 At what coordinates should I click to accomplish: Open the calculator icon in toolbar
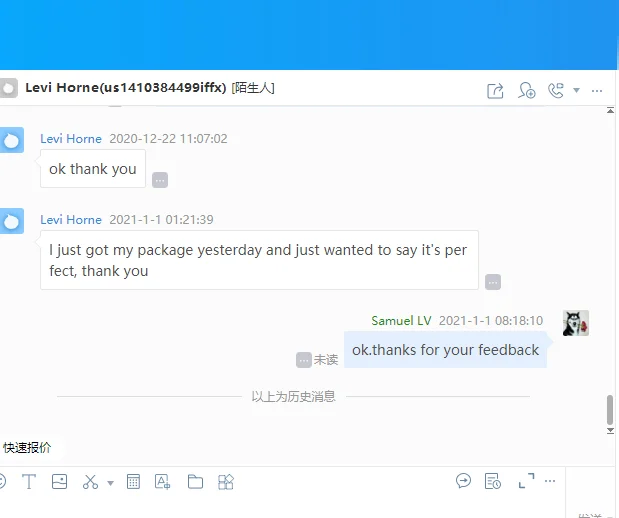pos(133,482)
